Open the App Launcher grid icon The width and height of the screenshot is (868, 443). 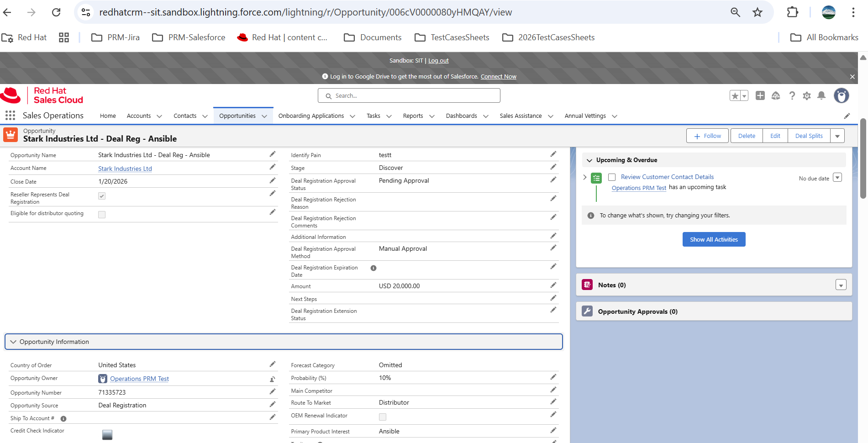(x=10, y=116)
